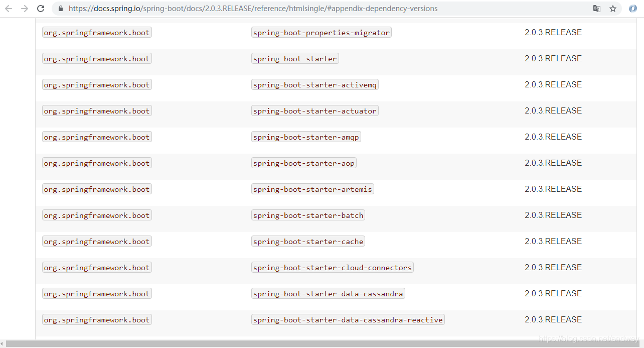The width and height of the screenshot is (644, 348).
Task: Click group ID in cassandra-reactive row
Action: pyautogui.click(x=97, y=320)
